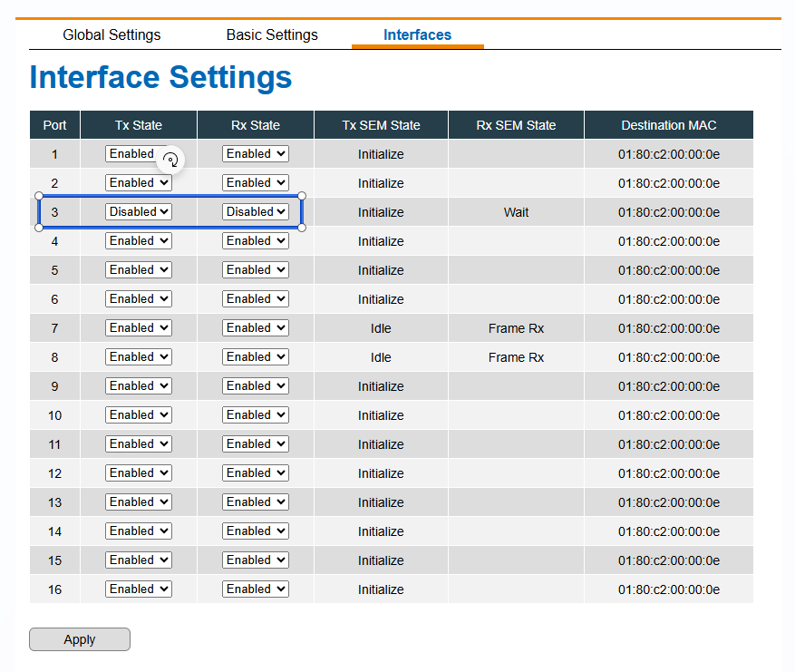Click Idle Tx SEM State for port 8
795x672 pixels.
[x=381, y=357]
